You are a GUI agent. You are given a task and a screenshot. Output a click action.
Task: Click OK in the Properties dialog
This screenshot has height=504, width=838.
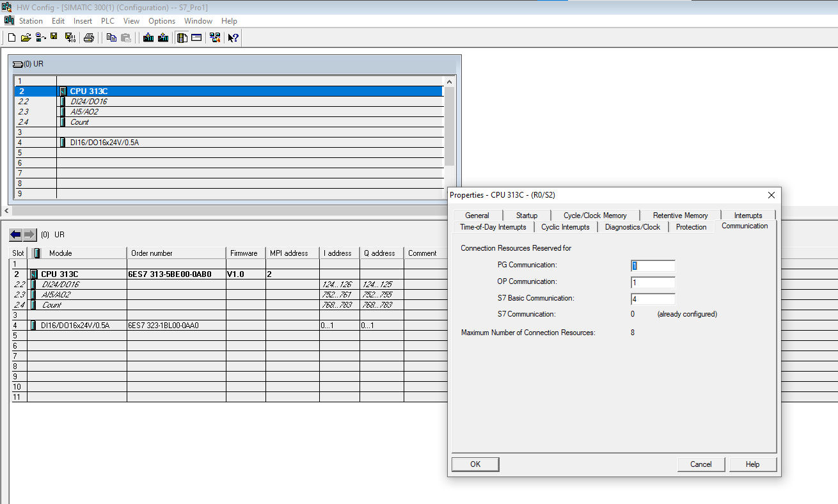point(475,464)
